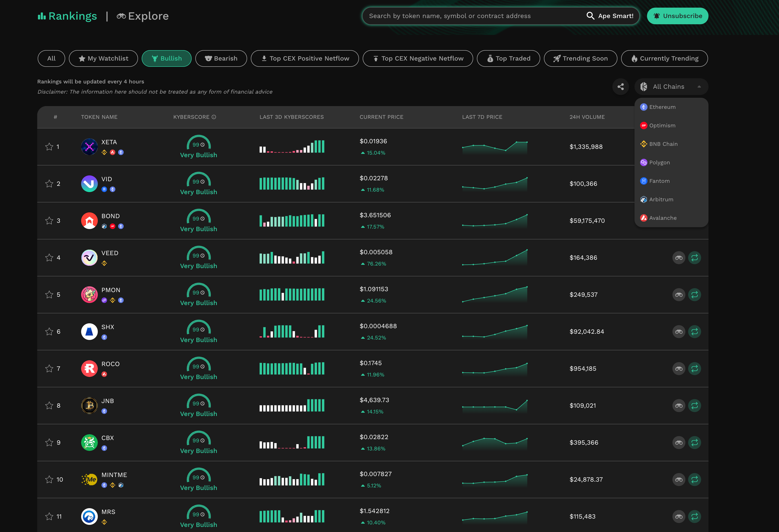Swap MINTME using swap icon
Image resolution: width=779 pixels, height=532 pixels.
pos(695,480)
